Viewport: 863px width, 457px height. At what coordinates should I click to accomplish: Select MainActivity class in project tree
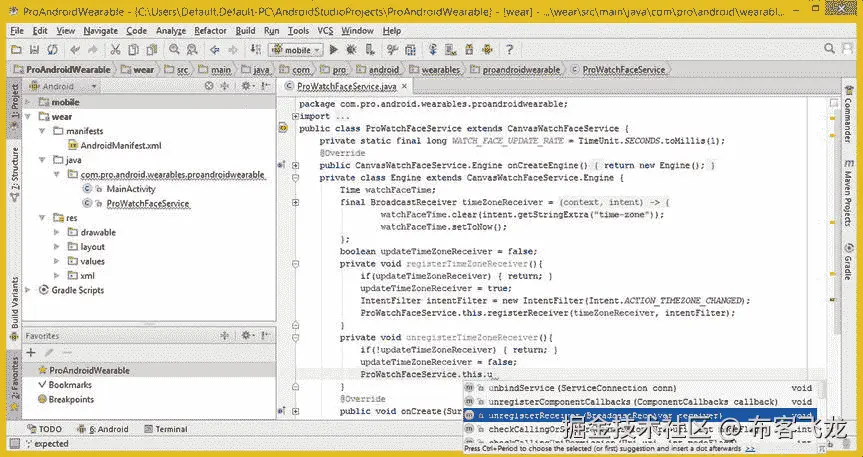119,189
